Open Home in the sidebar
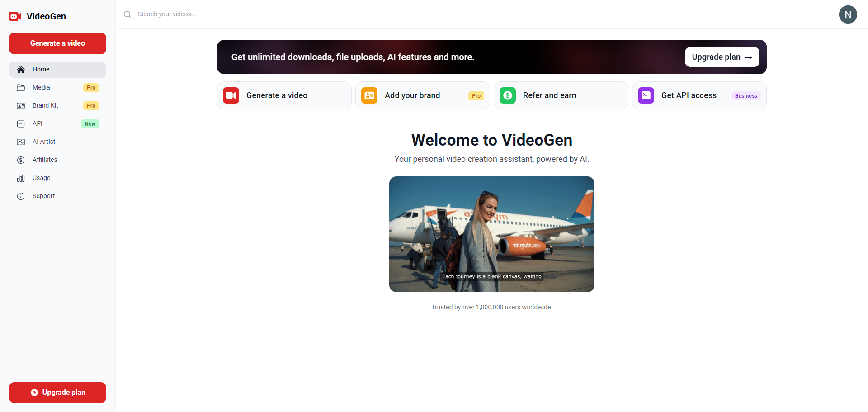The width and height of the screenshot is (868, 412). click(x=57, y=70)
